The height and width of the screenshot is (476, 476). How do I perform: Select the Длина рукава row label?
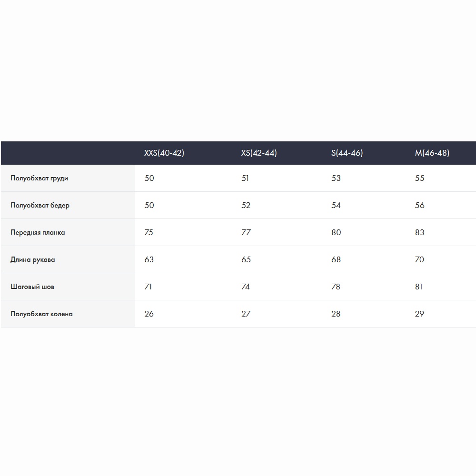(x=33, y=259)
